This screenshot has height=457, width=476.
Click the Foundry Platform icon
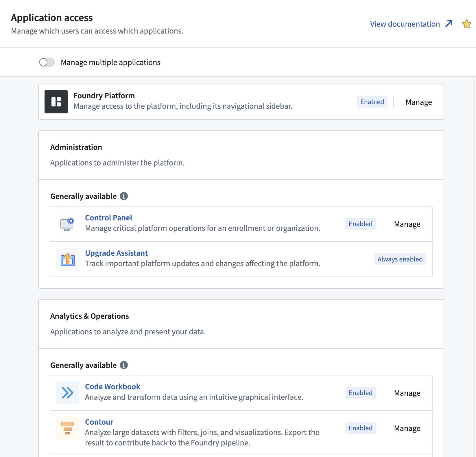[x=56, y=102]
